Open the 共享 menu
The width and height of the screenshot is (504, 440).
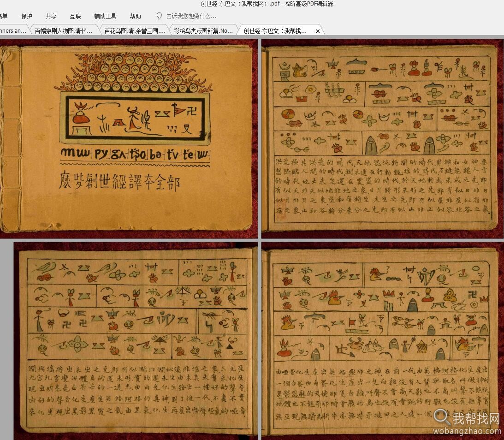pyautogui.click(x=51, y=16)
